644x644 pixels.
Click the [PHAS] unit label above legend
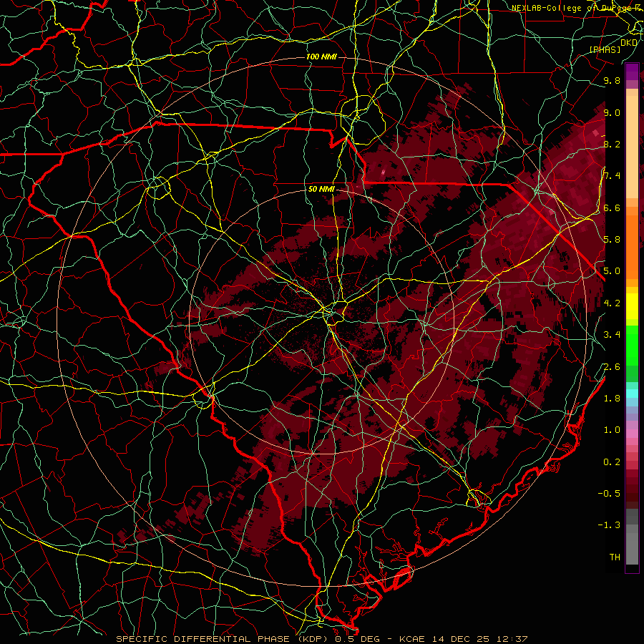pos(605,49)
